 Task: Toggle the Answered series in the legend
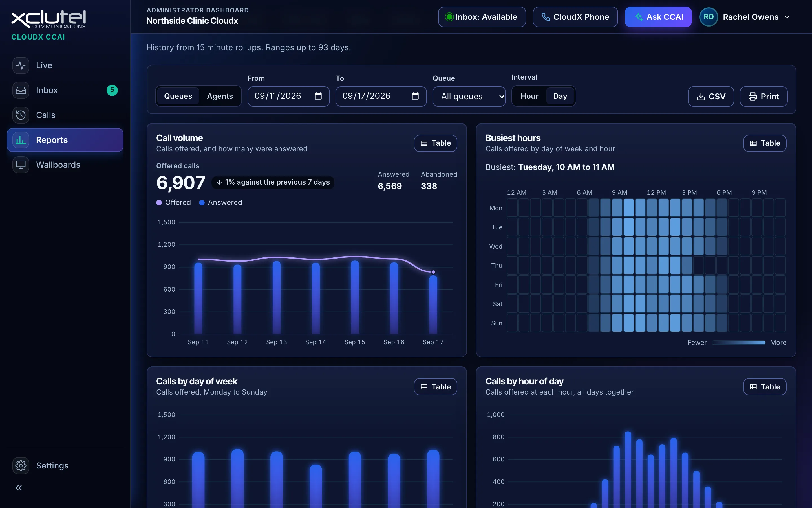pos(220,202)
